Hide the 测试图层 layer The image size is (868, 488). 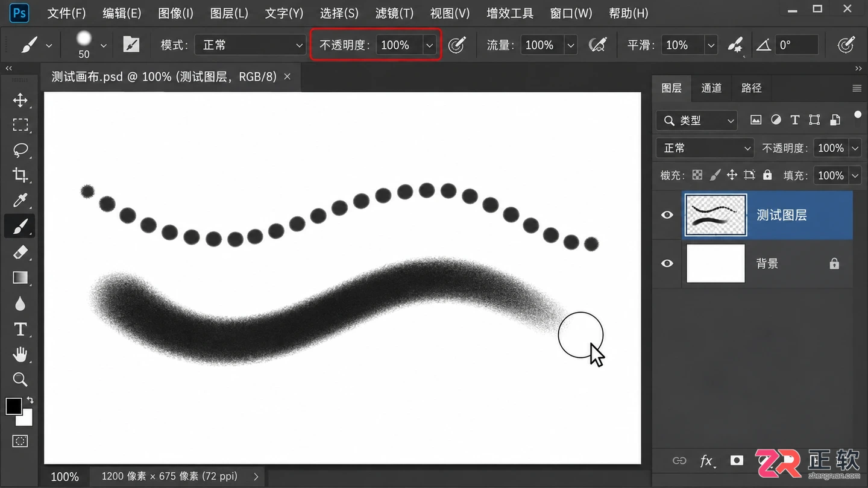[667, 215]
